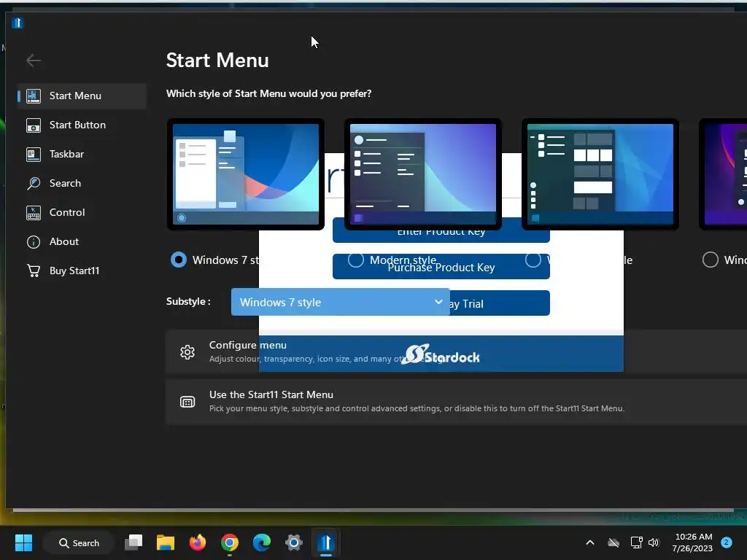Click the Purchase Product Key button
The image size is (747, 560).
(441, 267)
